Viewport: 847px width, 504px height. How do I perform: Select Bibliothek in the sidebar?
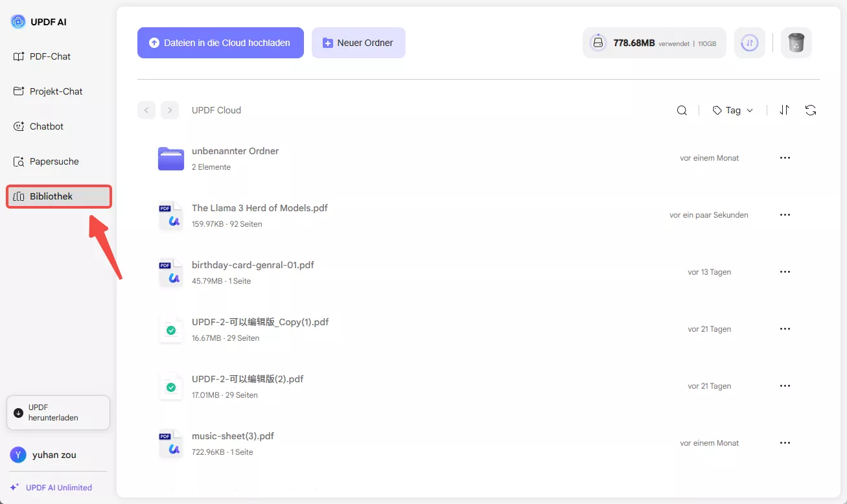(59, 196)
